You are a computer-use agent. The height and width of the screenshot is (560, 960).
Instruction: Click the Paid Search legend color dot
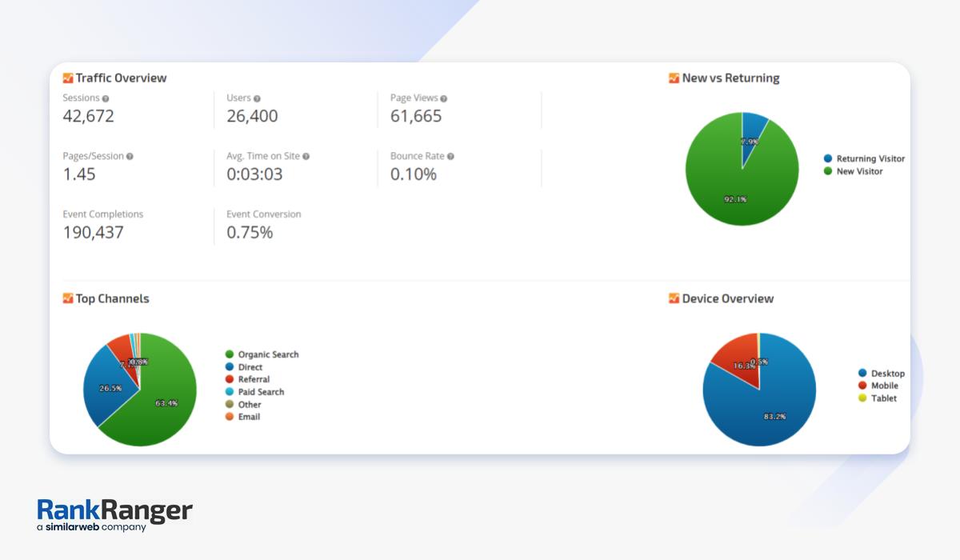coord(230,392)
